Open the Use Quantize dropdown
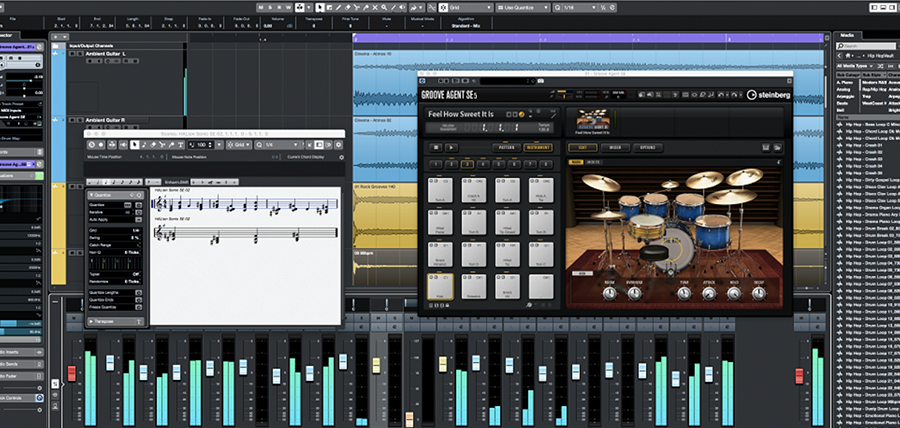Viewport: 900px width, 428px height. [x=523, y=7]
